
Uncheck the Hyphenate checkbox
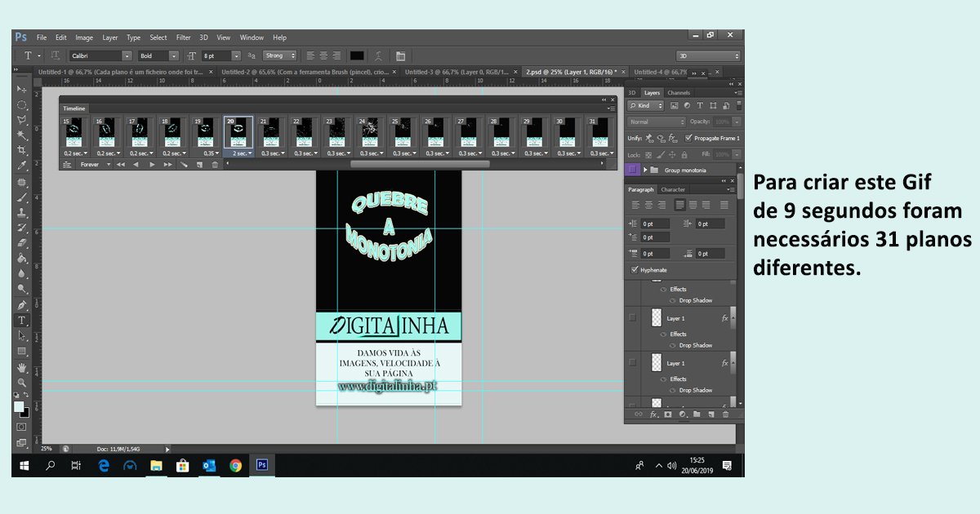coord(635,270)
